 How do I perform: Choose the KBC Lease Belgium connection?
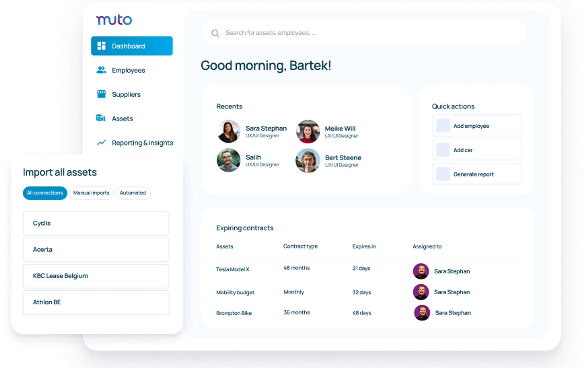tap(96, 276)
